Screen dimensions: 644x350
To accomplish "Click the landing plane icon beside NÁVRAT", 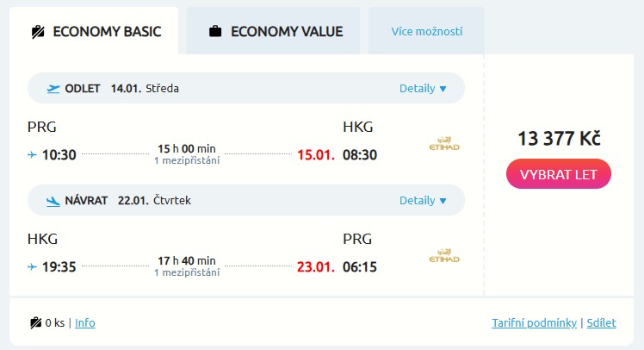I will click(x=53, y=200).
